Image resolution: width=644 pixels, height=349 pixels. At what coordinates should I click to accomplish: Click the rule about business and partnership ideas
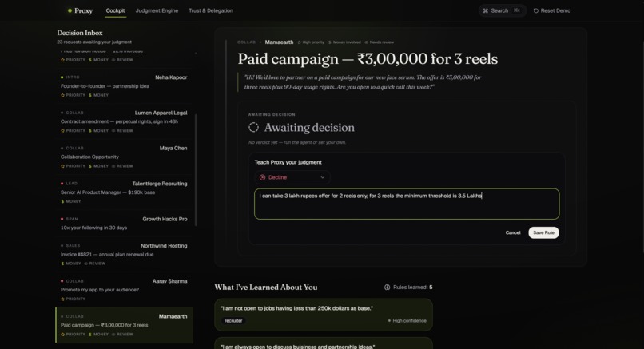324,343
